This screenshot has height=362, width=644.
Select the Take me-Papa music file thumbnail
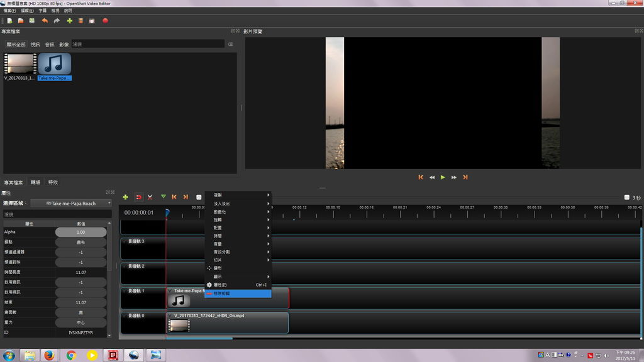55,63
